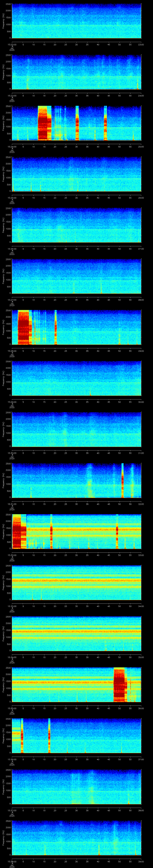
Task: Click the 25:00 end time label
Action: click(141, 147)
